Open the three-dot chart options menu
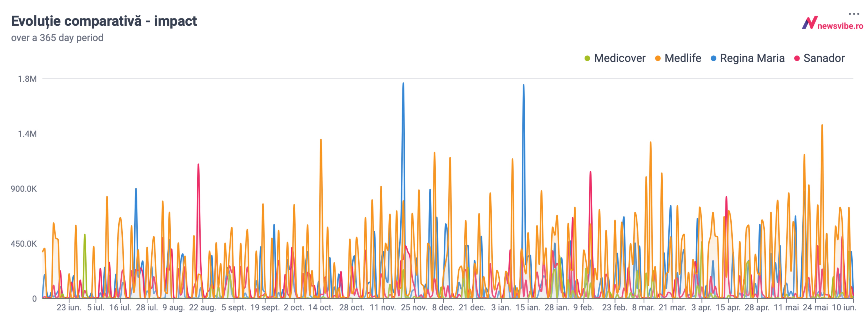The width and height of the screenshot is (868, 334). pyautogui.click(x=854, y=14)
